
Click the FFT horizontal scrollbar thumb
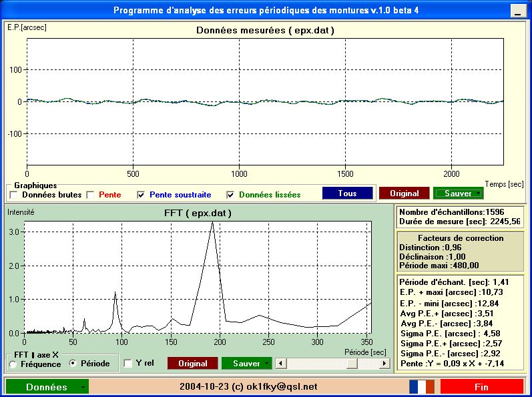(x=352, y=364)
